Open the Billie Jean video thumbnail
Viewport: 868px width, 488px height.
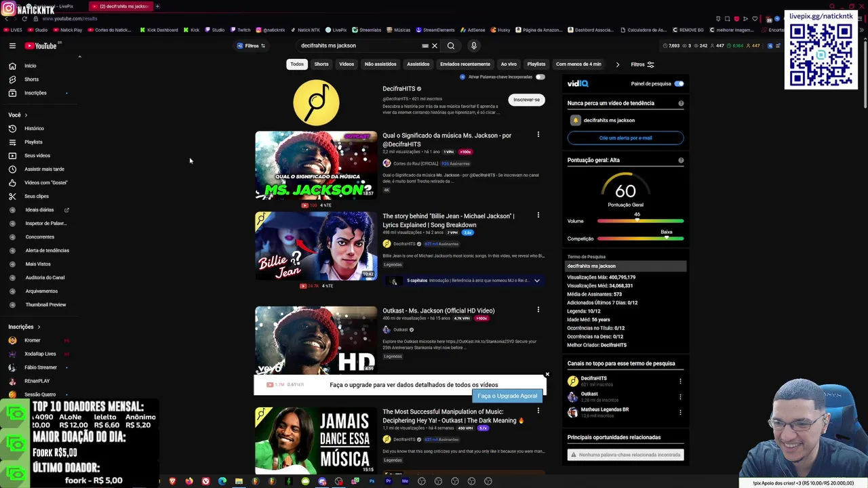click(x=316, y=246)
